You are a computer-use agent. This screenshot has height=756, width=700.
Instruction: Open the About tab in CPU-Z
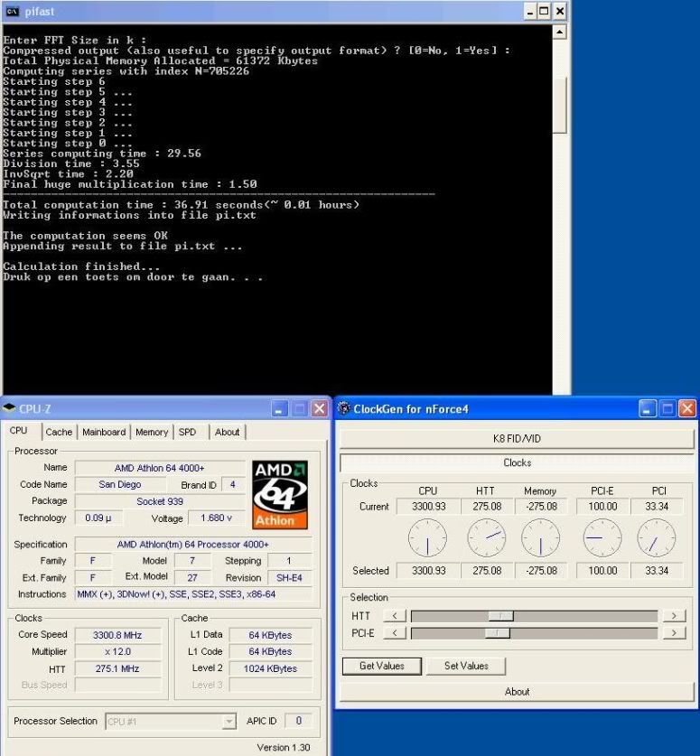point(227,432)
